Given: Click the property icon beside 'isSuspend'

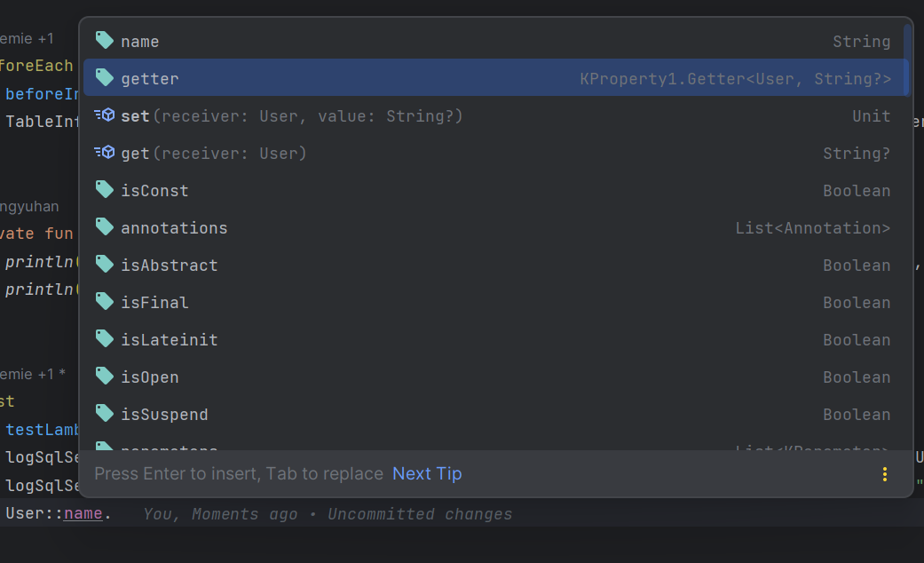Looking at the screenshot, I should 105,414.
